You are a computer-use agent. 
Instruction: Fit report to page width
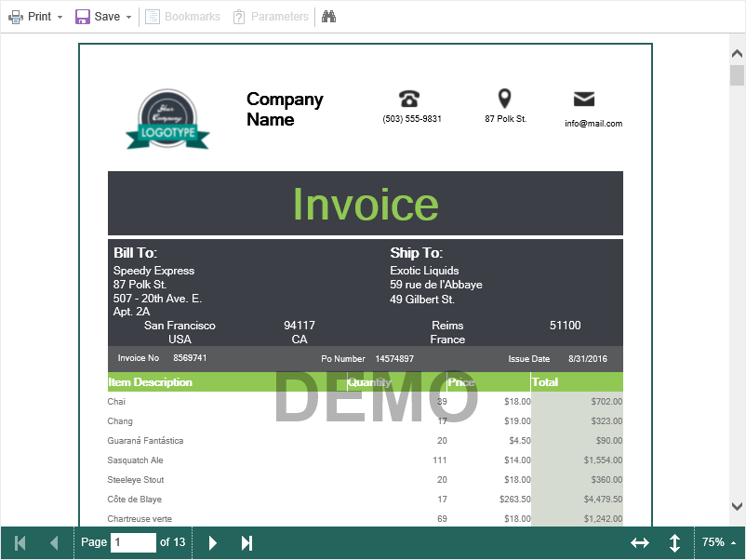point(640,542)
